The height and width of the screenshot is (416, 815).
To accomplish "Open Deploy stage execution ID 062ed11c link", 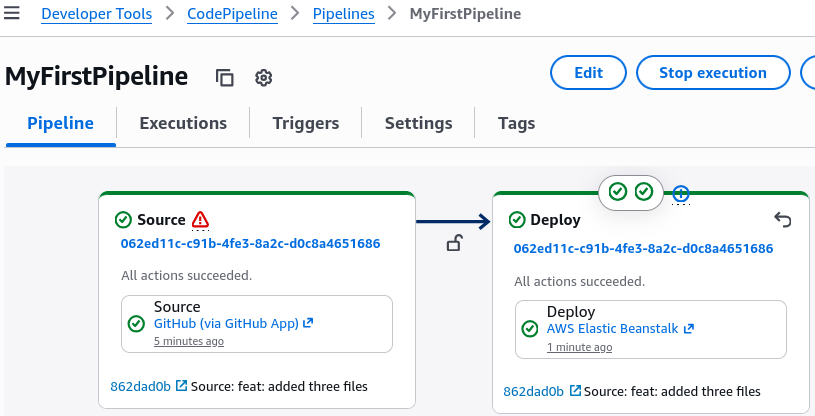I will click(x=643, y=249).
